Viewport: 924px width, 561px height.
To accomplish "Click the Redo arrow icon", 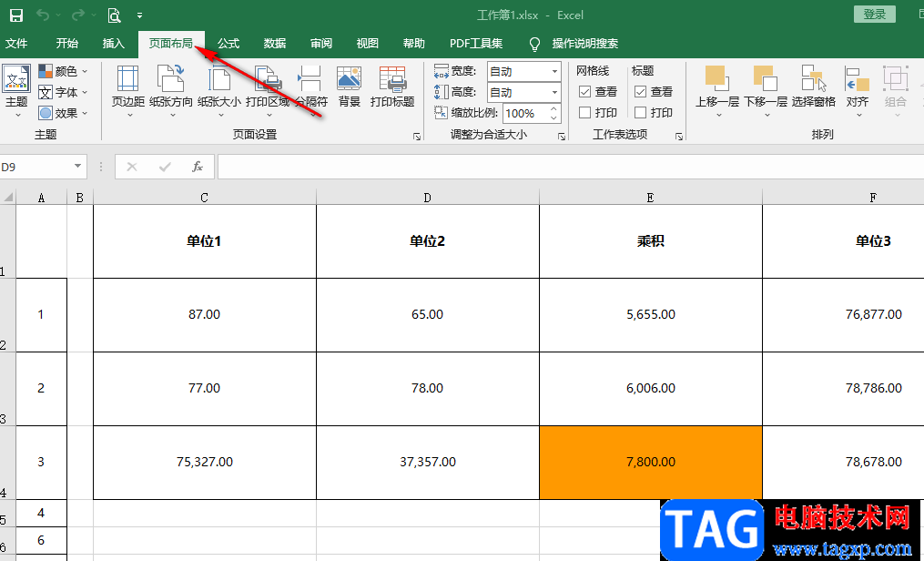I will click(77, 15).
